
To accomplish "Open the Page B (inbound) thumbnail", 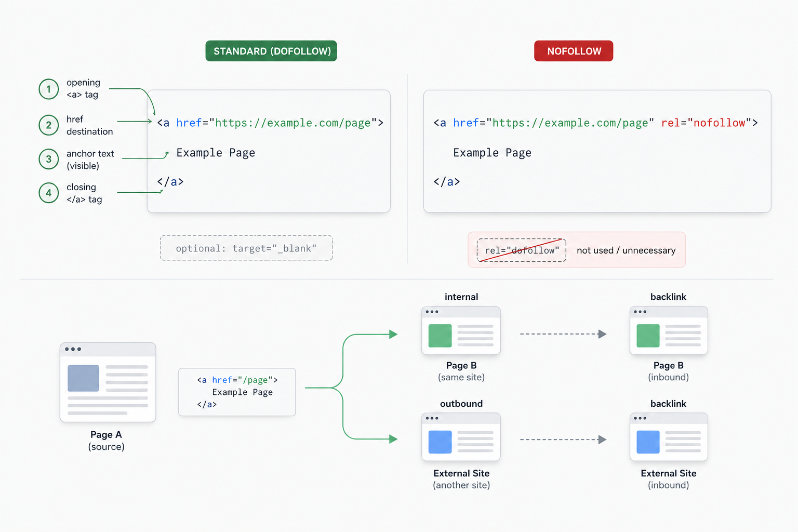I will tap(669, 330).
